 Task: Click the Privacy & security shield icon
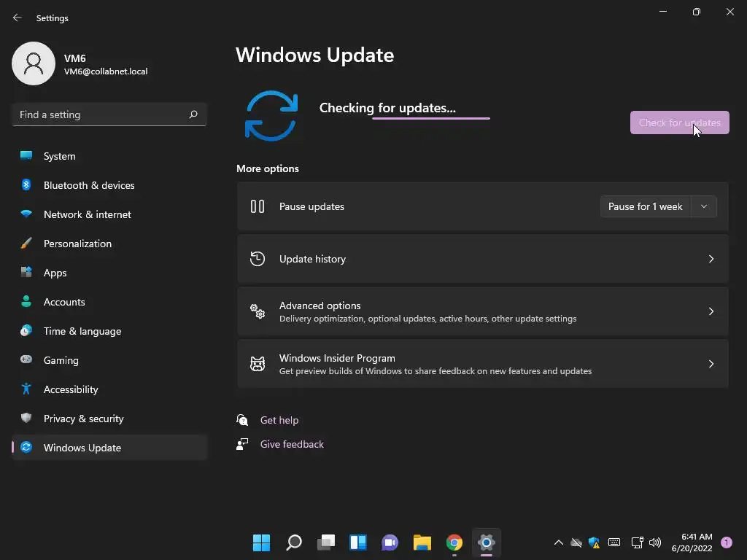coord(26,418)
